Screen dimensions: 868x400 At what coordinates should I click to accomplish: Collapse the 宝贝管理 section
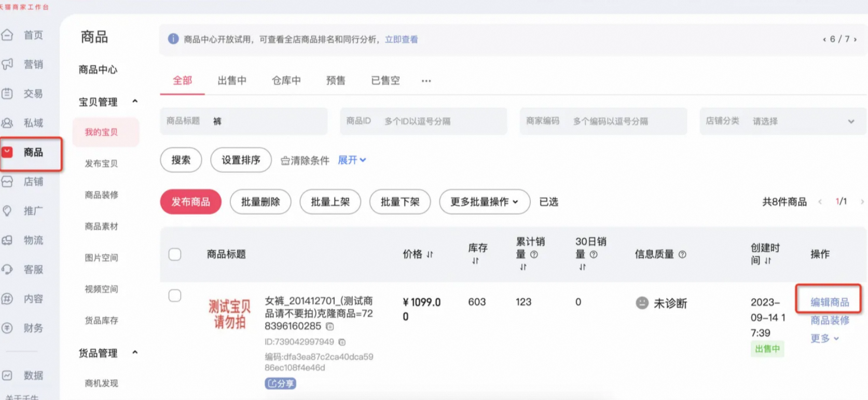click(135, 101)
